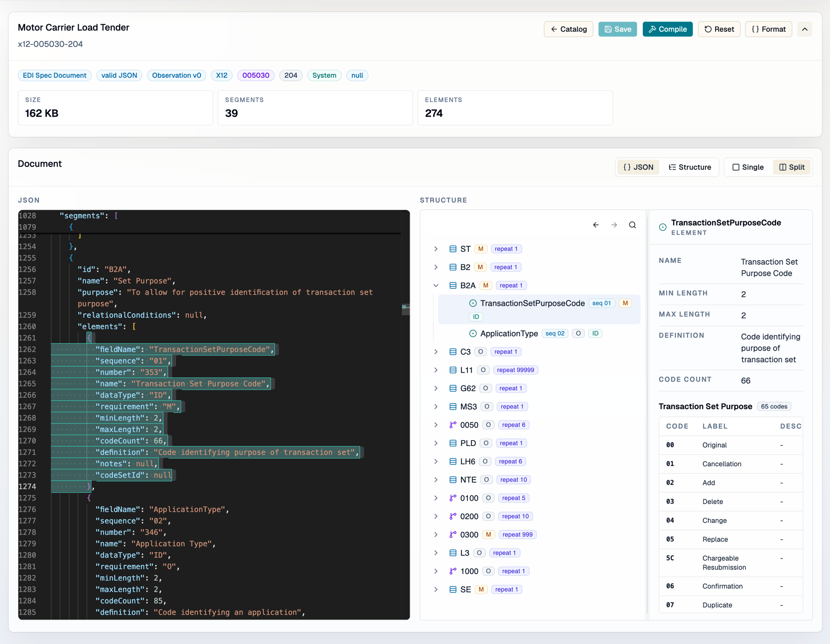Screen dimensions: 830x644
Task: Reset the document changes
Action: (x=719, y=29)
